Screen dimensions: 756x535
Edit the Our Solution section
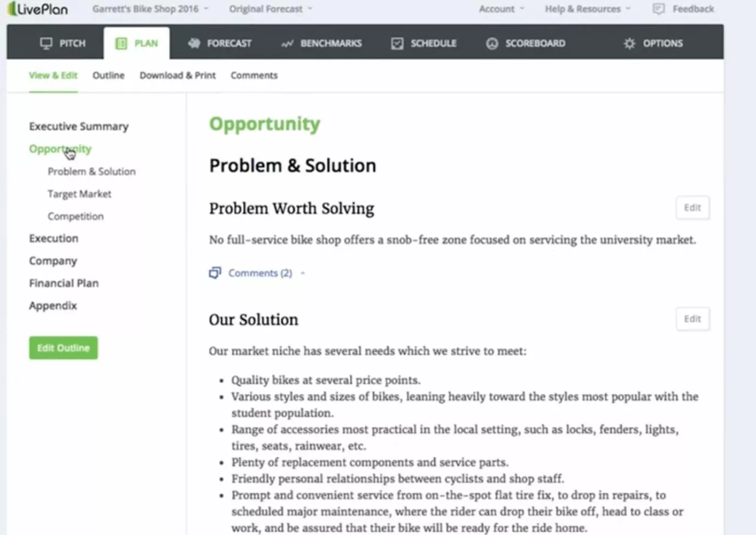point(692,318)
